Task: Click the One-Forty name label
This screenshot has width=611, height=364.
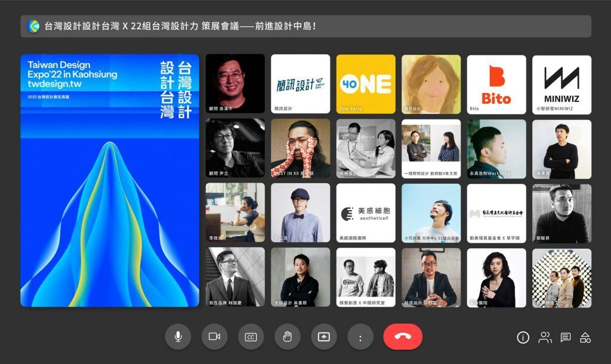Action: tap(351, 109)
